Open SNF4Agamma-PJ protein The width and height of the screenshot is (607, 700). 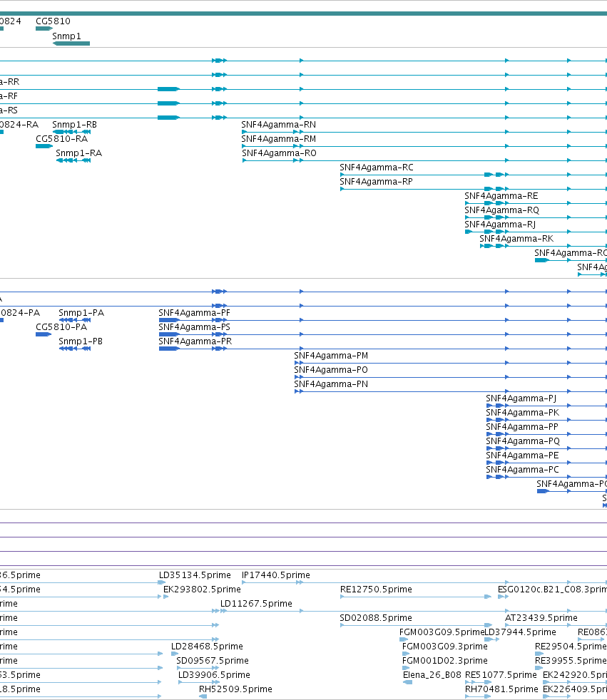coord(521,398)
